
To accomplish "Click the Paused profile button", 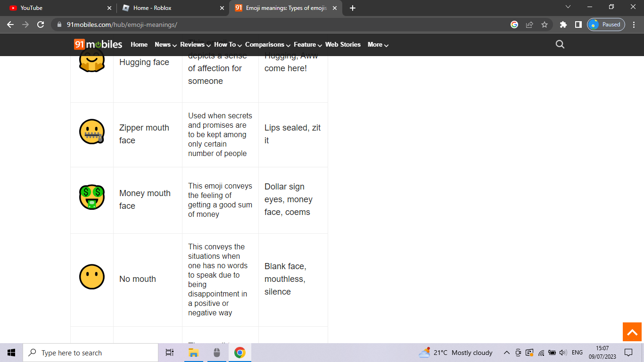I will click(x=606, y=25).
